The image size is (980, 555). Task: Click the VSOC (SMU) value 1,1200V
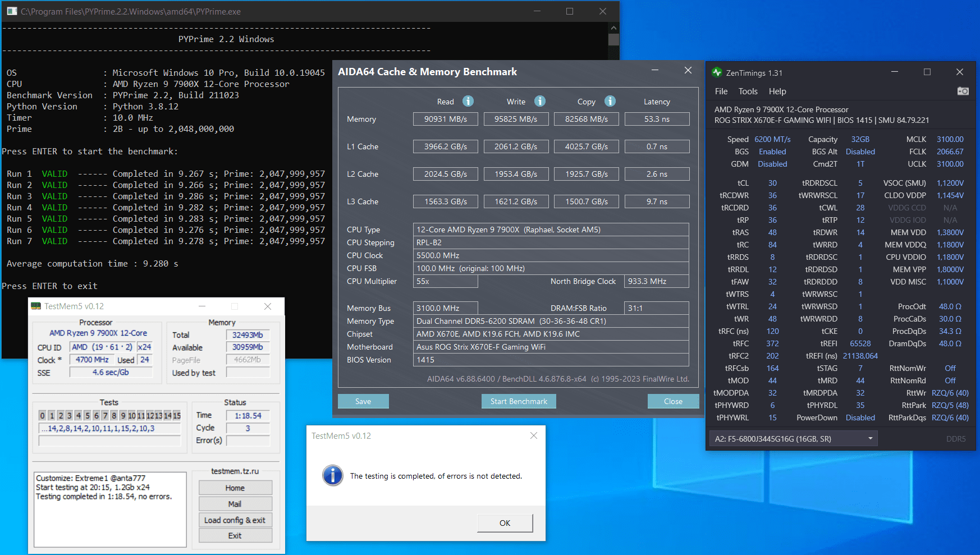(950, 183)
